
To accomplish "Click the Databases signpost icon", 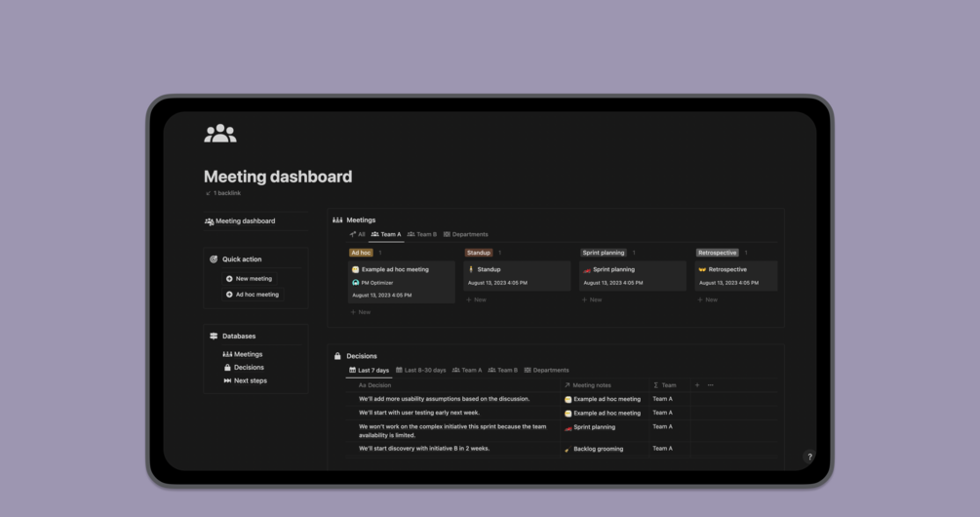I will tap(214, 336).
